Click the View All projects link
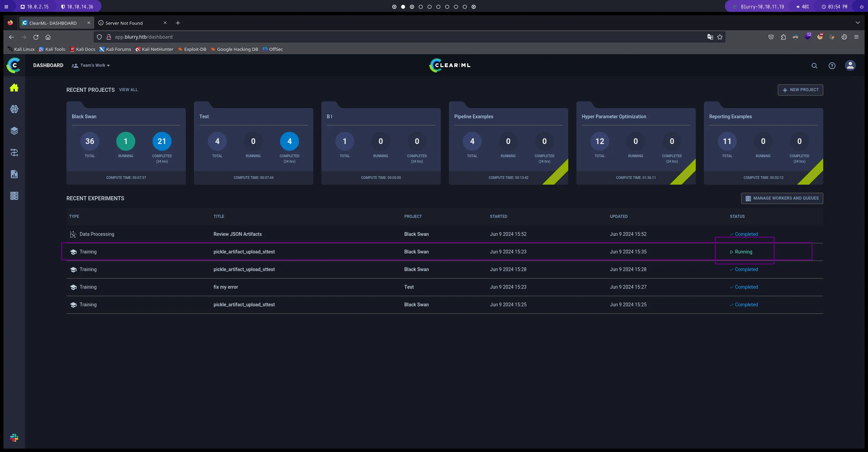The height and width of the screenshot is (452, 868). click(128, 90)
